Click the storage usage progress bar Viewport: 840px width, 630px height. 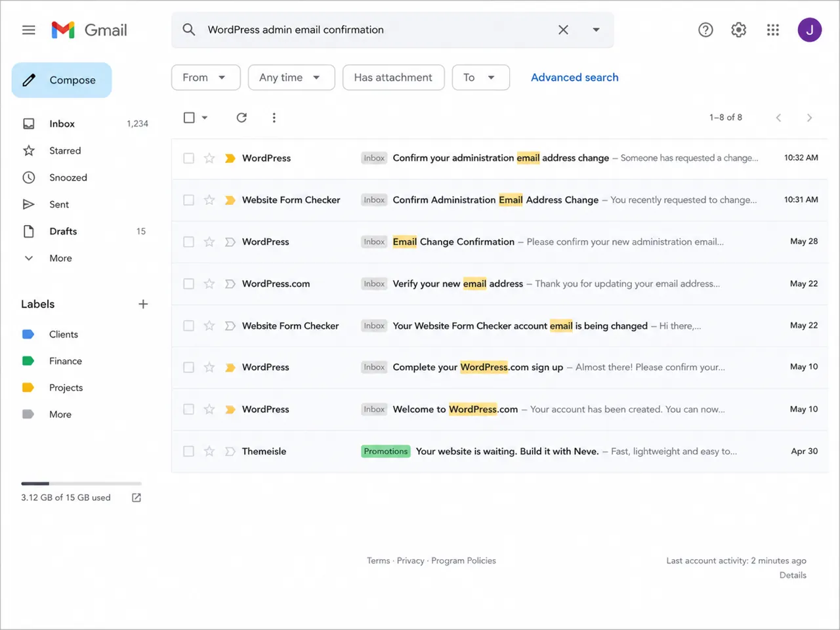(81, 484)
